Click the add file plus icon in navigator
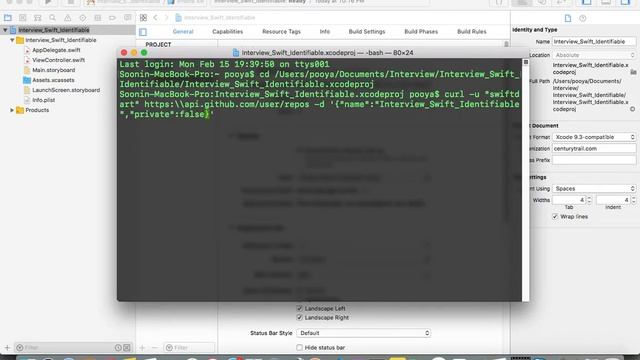The image size is (640, 360). 7,348
